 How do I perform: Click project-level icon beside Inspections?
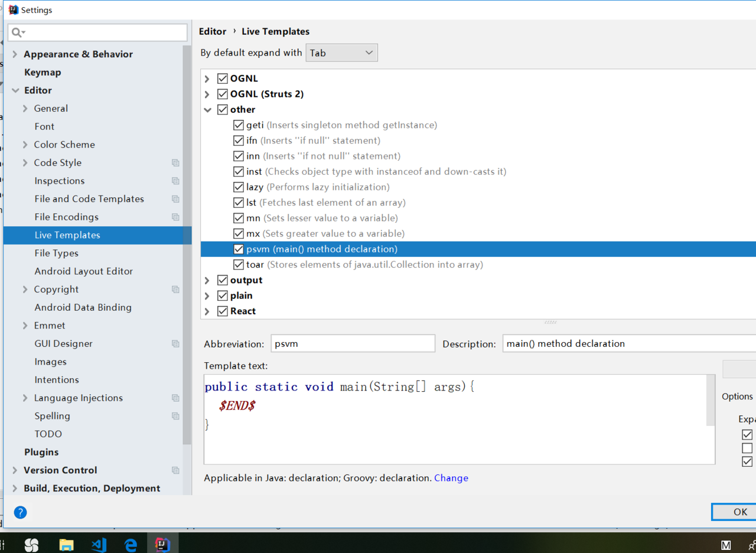tap(175, 181)
